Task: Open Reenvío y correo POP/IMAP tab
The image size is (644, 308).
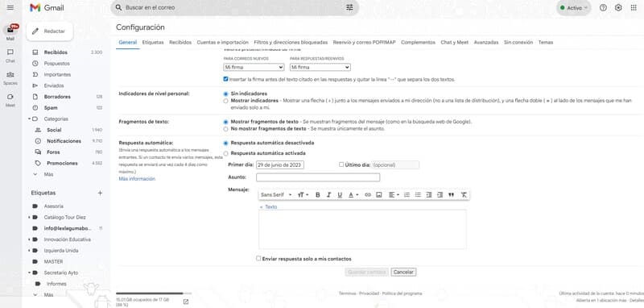Action: click(x=365, y=43)
